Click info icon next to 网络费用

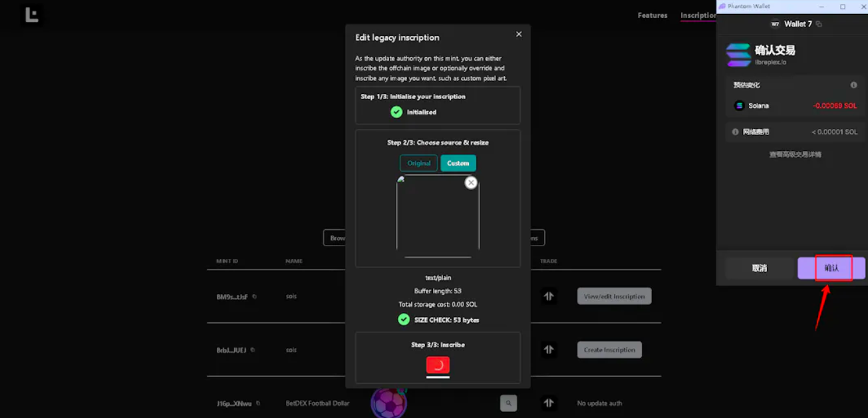735,132
